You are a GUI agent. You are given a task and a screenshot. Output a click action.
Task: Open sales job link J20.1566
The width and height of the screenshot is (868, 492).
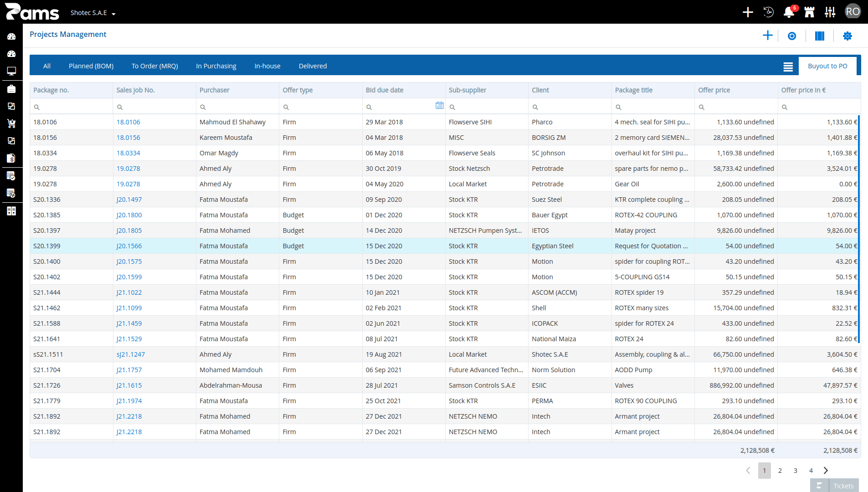pyautogui.click(x=129, y=246)
